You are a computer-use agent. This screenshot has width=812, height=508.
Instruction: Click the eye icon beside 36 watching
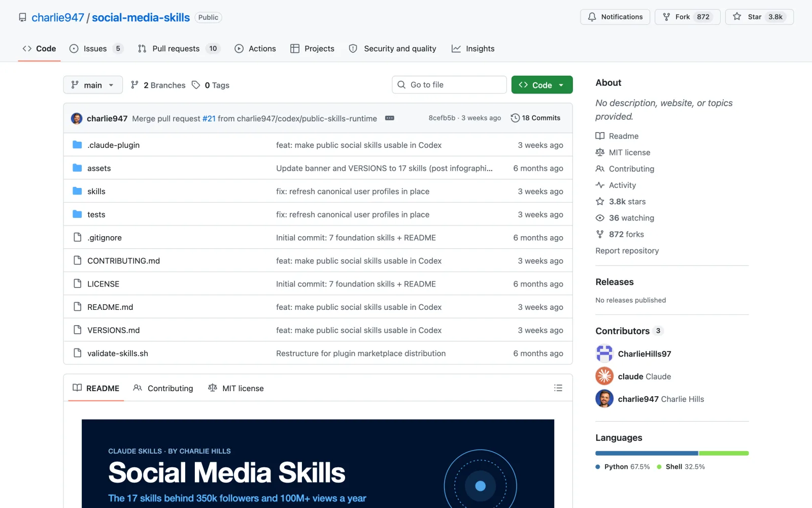pyautogui.click(x=600, y=218)
